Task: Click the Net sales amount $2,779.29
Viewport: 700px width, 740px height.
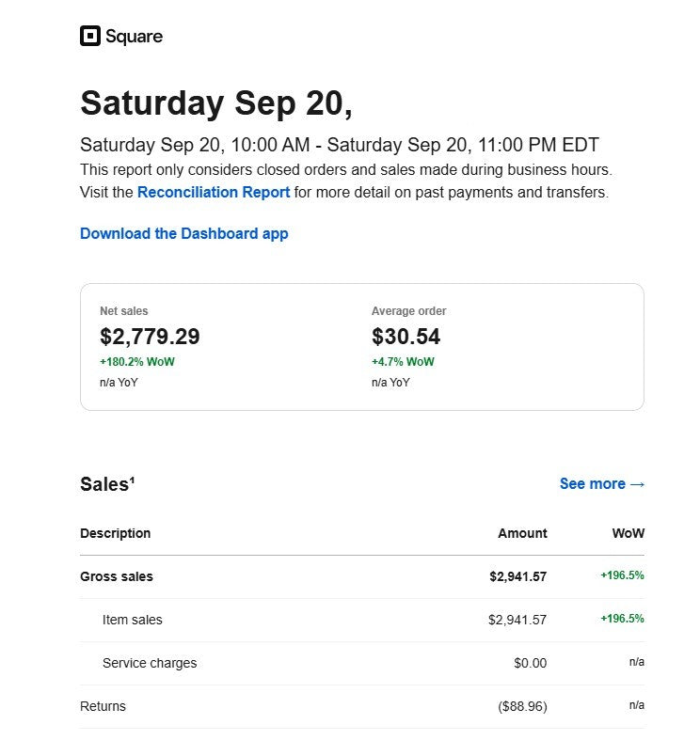Action: [x=150, y=337]
